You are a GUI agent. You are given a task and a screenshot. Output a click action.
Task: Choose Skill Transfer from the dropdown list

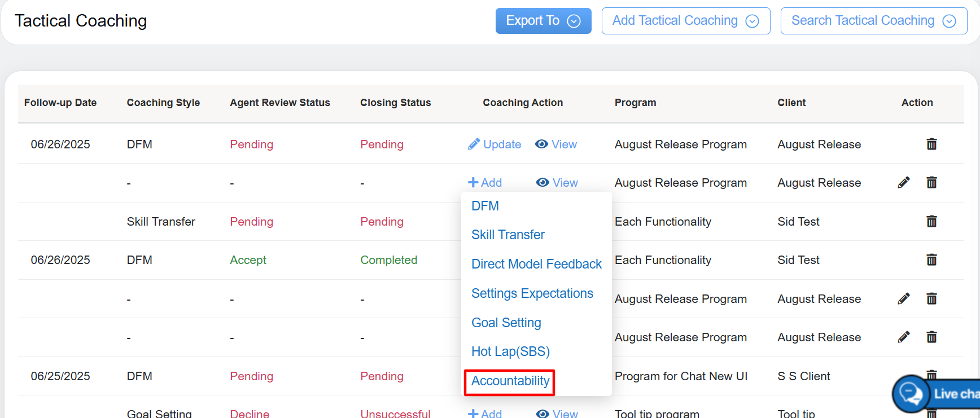[x=508, y=235]
